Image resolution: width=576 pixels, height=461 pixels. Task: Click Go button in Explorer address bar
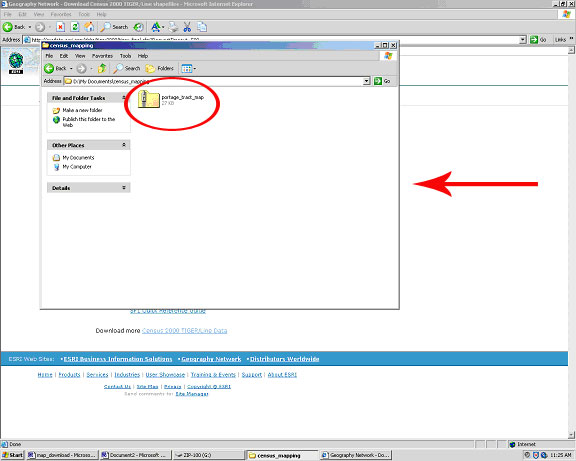382,81
